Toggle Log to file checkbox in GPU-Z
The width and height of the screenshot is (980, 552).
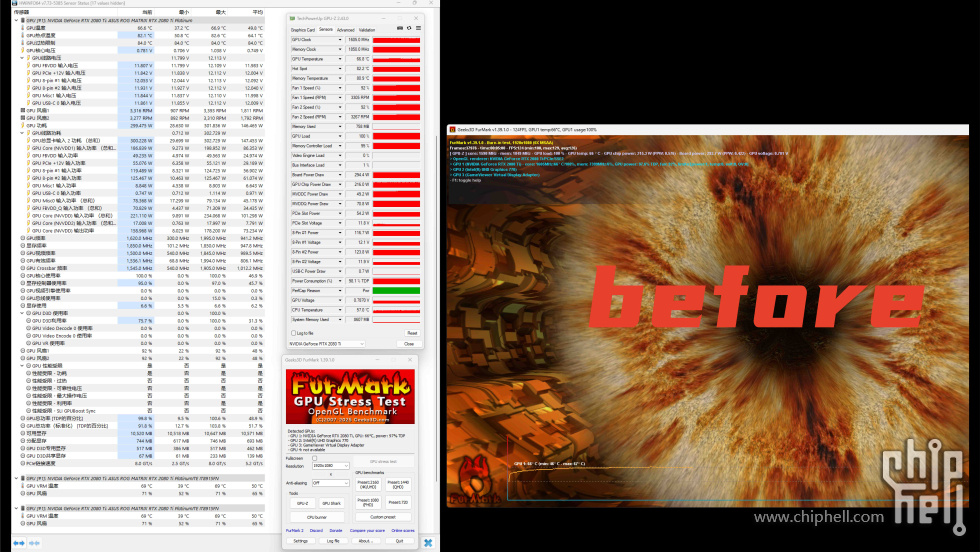tap(294, 333)
